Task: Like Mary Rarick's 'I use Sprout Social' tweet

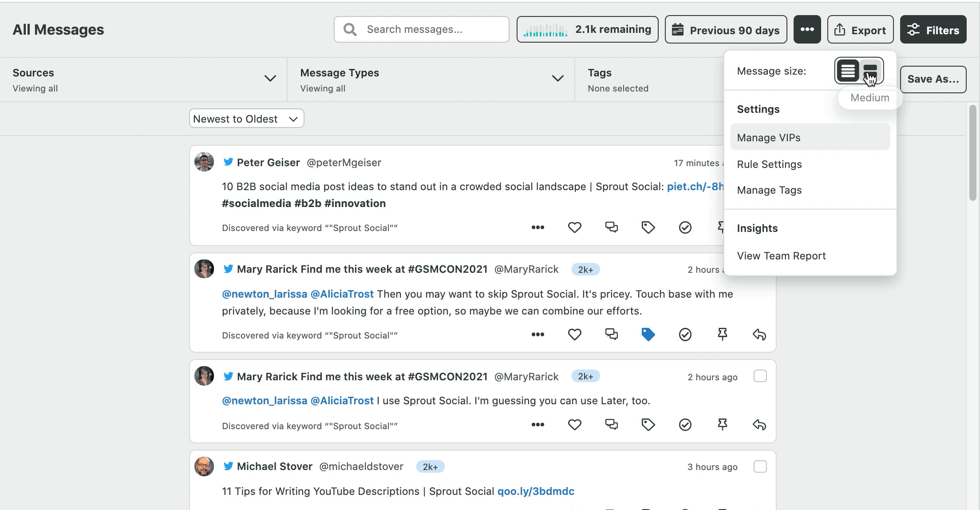Action: point(575,425)
